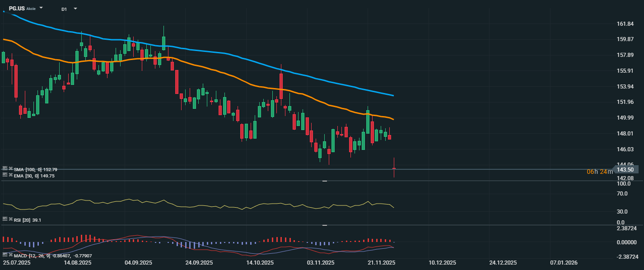This screenshot has width=644, height=270.
Task: Click the PG.US symbol name
Action: pos(17,9)
